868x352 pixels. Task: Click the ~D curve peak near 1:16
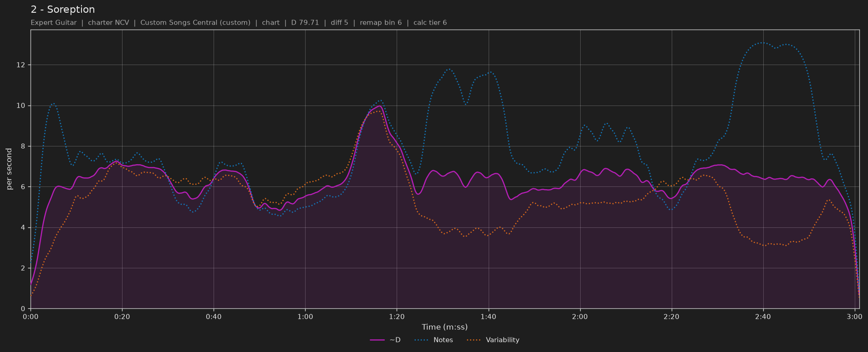point(379,106)
